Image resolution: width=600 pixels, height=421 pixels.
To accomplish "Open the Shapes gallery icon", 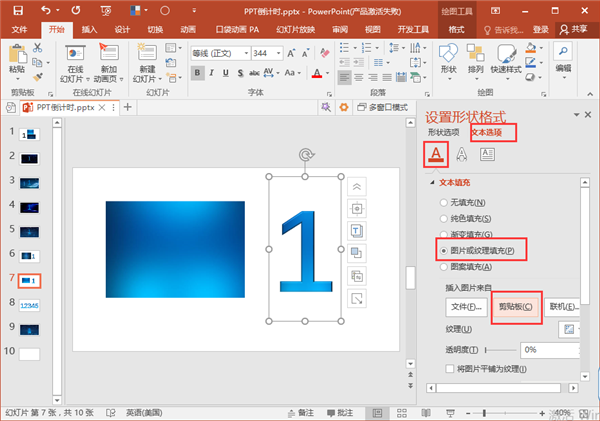I will tap(448, 60).
